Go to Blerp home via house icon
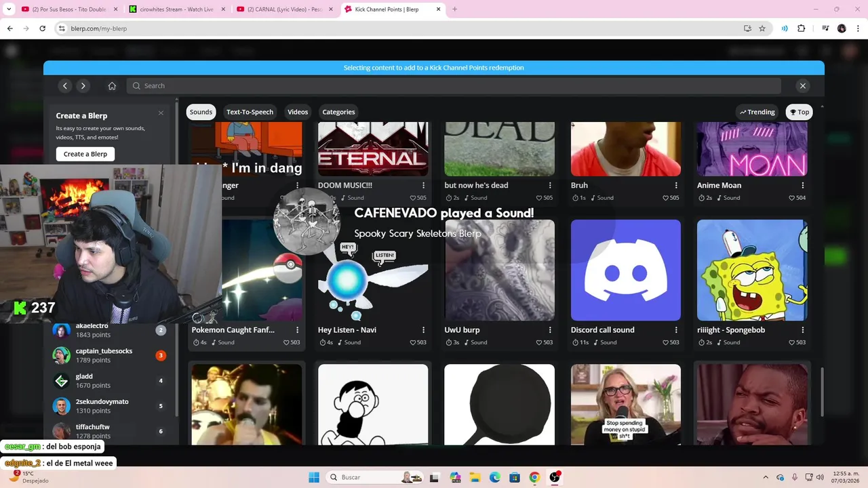Image resolution: width=868 pixels, height=488 pixels. [112, 85]
